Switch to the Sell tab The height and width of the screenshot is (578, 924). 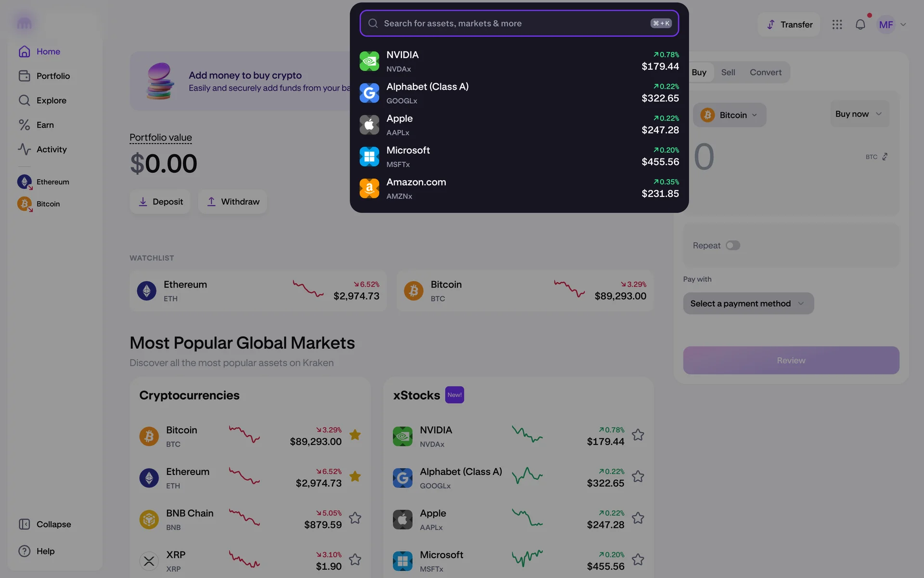(728, 72)
